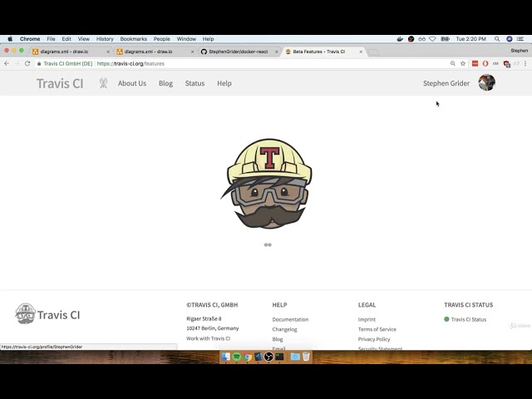532x399 pixels.
Task: Click the Opera-style red O extension icon
Action: pos(485,63)
